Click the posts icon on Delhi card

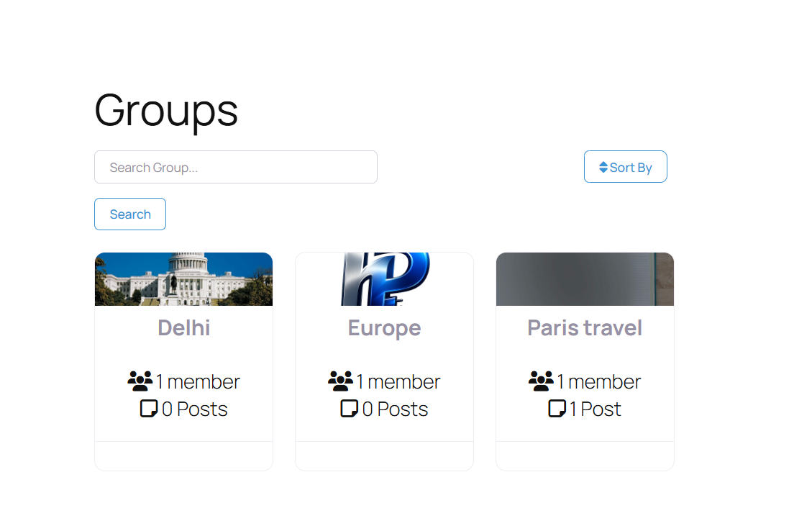[x=149, y=409]
